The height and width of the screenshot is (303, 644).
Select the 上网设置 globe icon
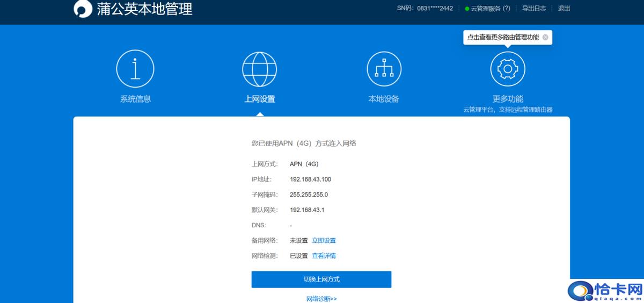260,69
